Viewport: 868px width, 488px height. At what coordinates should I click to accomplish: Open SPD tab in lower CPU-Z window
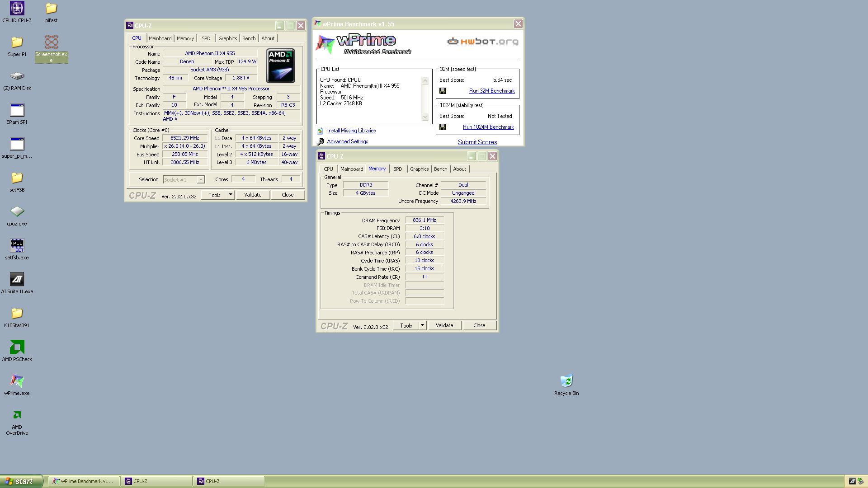point(398,169)
